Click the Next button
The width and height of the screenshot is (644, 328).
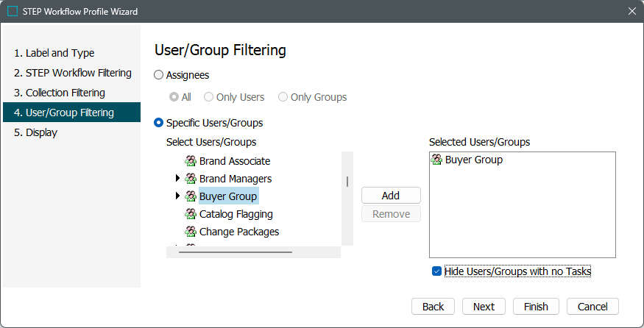click(484, 307)
